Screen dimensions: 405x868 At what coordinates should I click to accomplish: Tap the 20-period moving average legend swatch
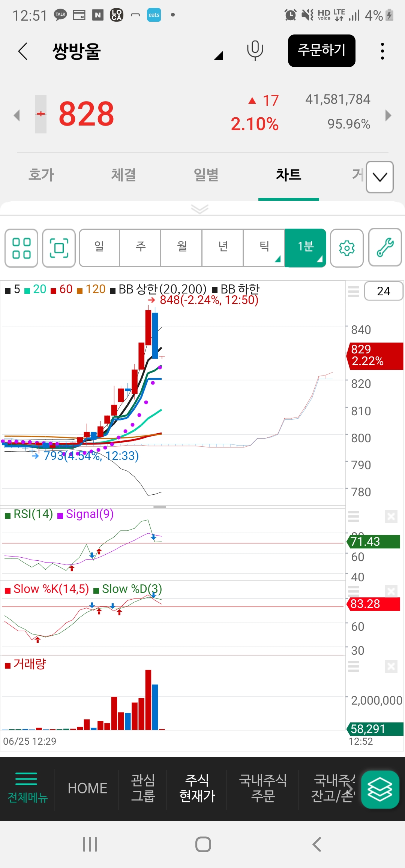[x=27, y=290]
